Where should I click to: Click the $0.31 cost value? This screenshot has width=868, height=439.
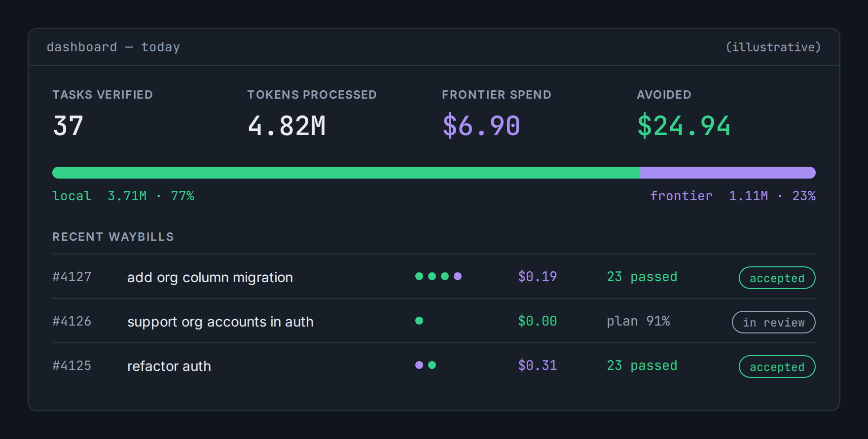pos(538,366)
